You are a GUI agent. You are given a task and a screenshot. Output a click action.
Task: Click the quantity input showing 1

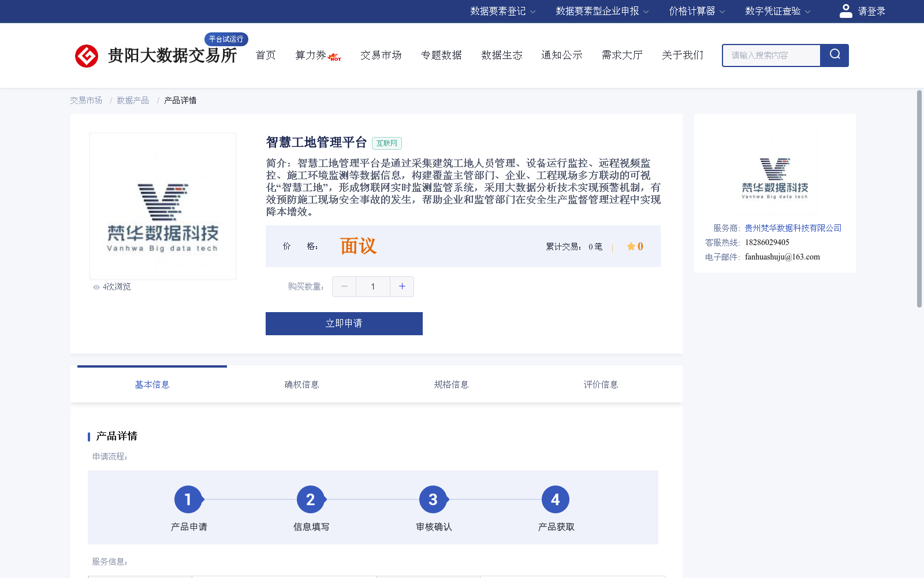[373, 287]
